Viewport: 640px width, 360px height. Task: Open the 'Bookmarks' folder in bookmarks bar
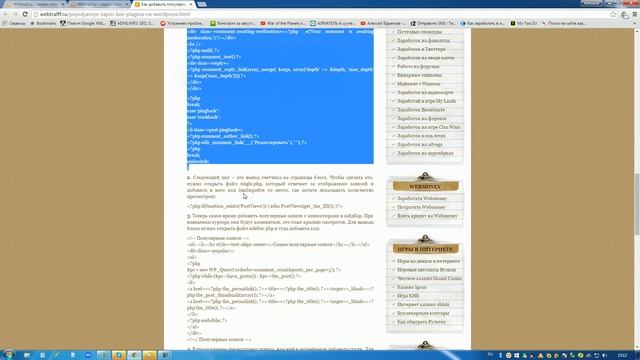43,23
